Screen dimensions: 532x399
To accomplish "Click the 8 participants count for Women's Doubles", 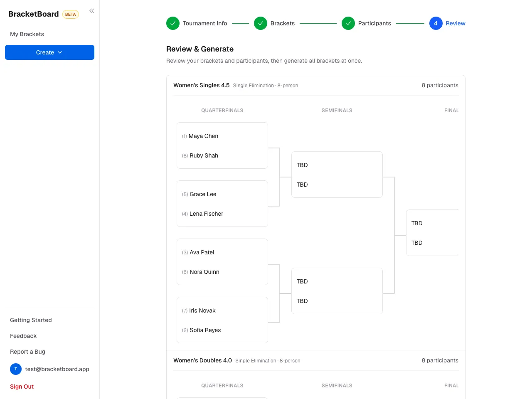I will (440, 360).
